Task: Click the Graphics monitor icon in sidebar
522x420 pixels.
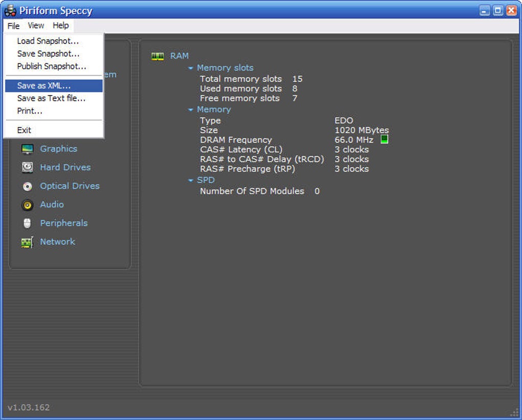Action: [27, 149]
